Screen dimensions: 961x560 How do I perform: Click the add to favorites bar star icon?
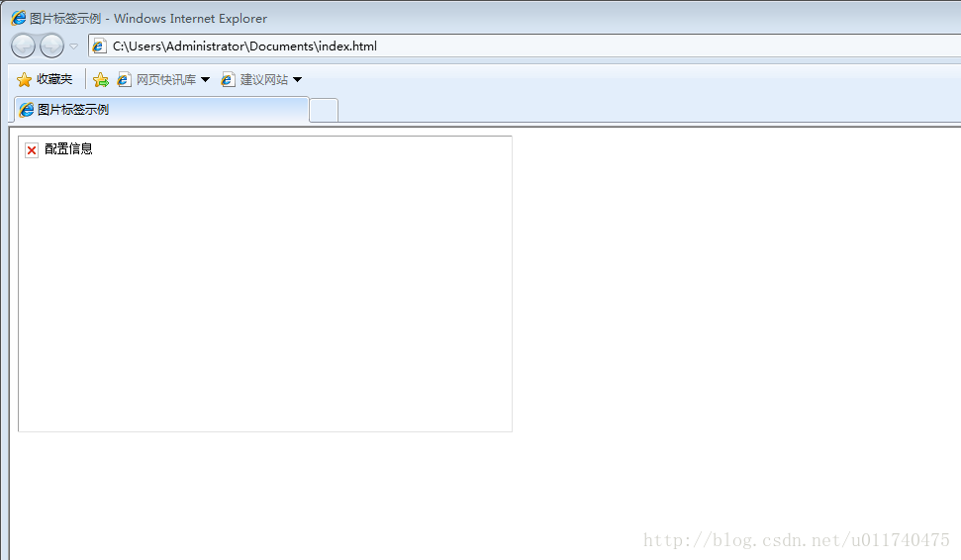101,80
